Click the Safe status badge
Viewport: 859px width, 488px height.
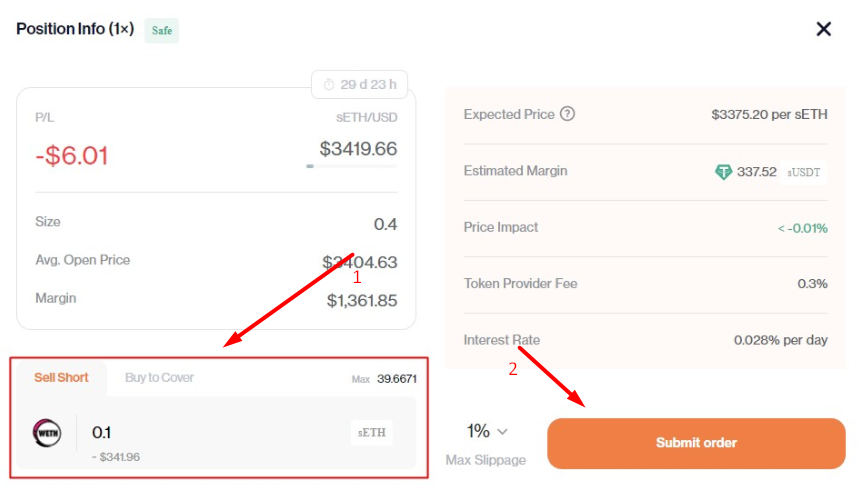pyautogui.click(x=162, y=31)
